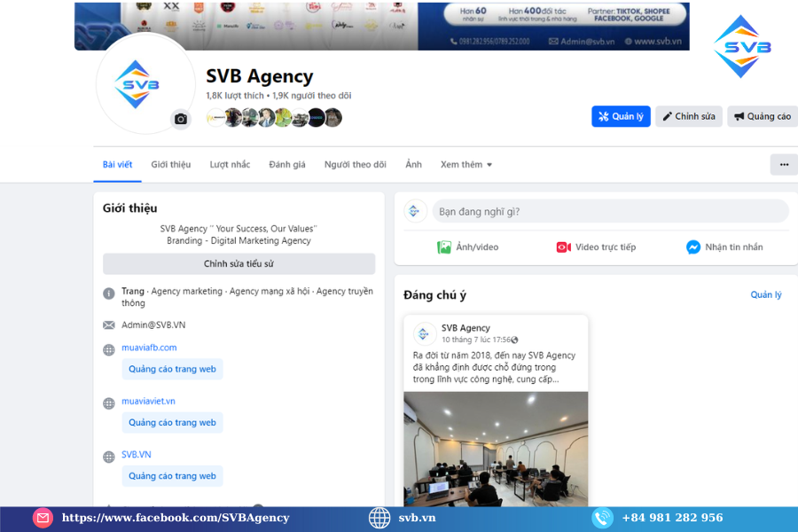Open the three-dots more options button
The image size is (798, 532).
(x=784, y=164)
